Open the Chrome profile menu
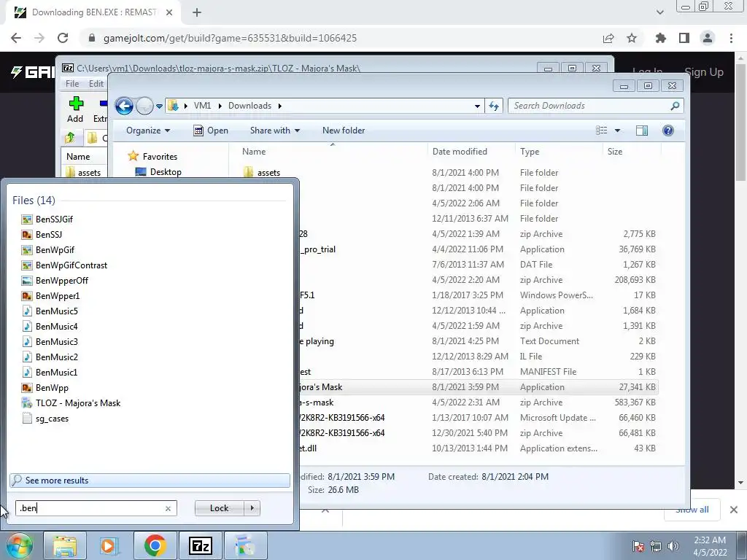747x560 pixels. 708,38
